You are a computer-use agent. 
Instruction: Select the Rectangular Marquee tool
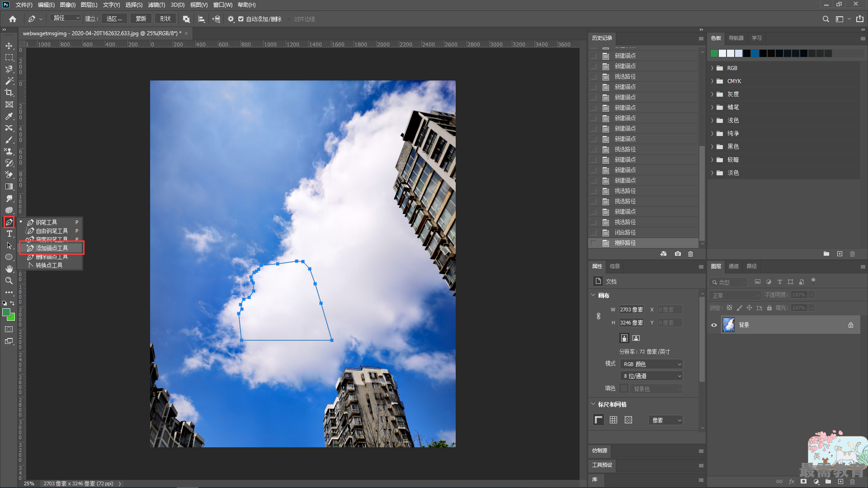click(x=9, y=57)
